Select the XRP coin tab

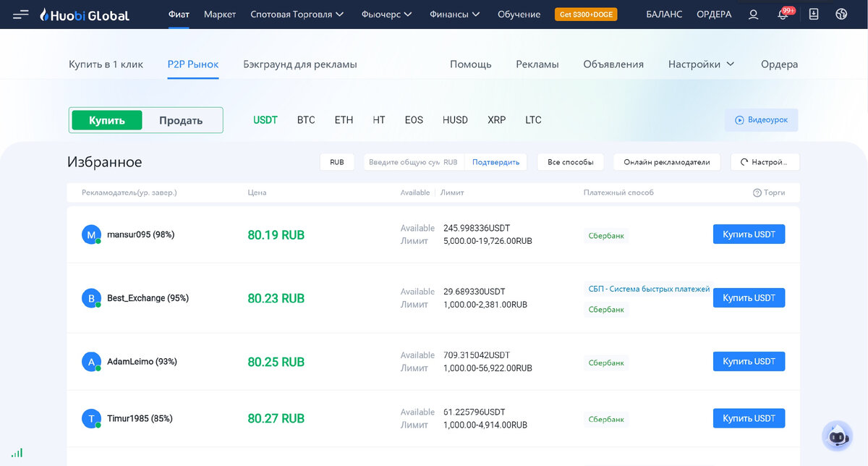point(497,120)
